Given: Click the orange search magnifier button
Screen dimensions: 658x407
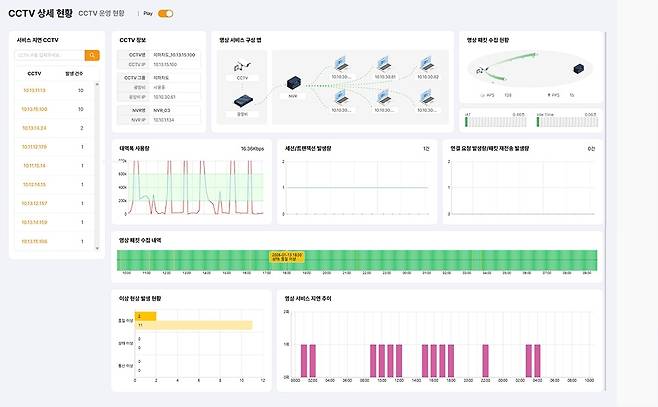Looking at the screenshot, I should point(92,55).
